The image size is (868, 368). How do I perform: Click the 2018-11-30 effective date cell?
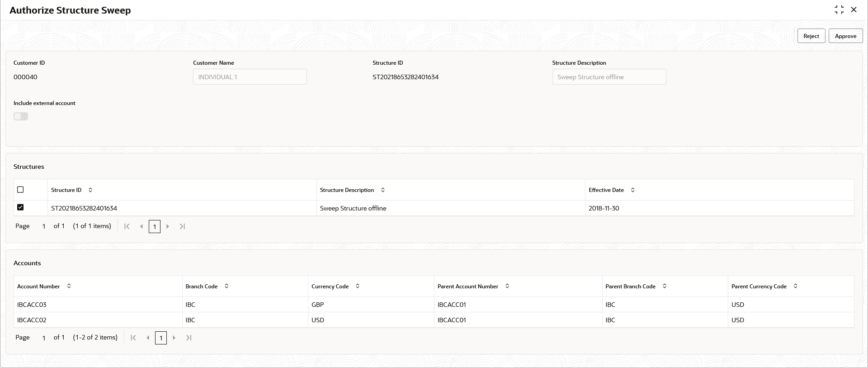[x=720, y=208]
